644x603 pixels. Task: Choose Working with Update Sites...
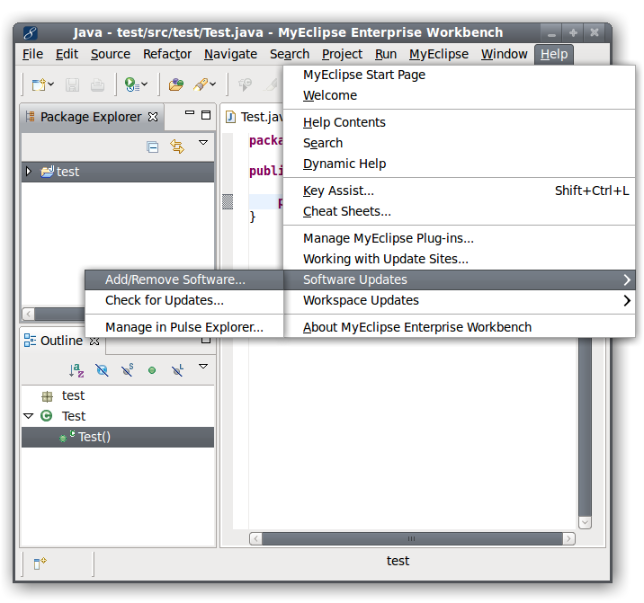(x=459, y=259)
